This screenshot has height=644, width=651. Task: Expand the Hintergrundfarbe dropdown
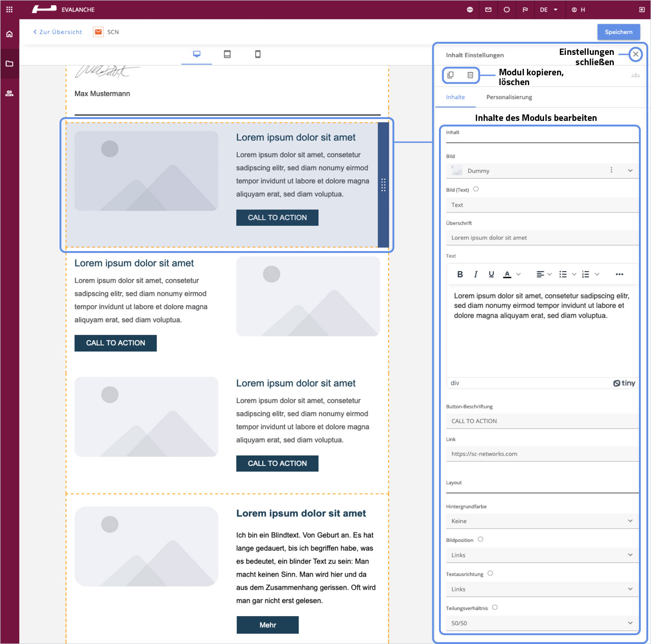point(542,521)
